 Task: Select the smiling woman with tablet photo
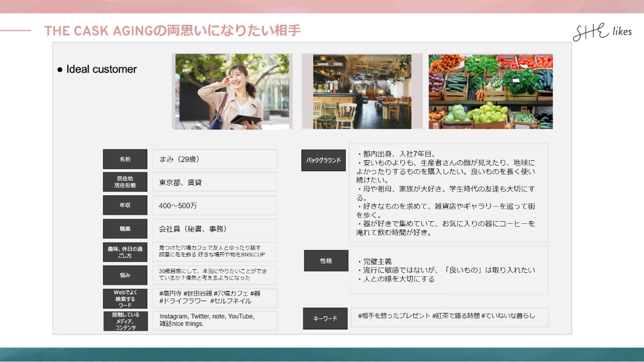click(232, 91)
